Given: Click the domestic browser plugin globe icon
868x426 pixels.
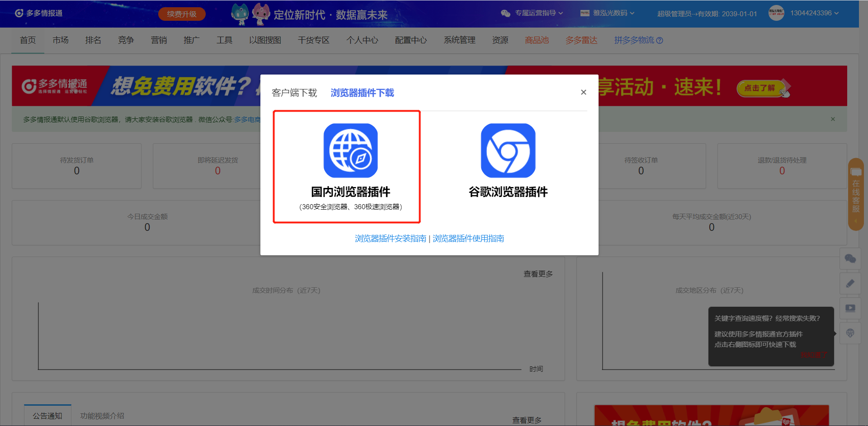Looking at the screenshot, I should (x=350, y=150).
